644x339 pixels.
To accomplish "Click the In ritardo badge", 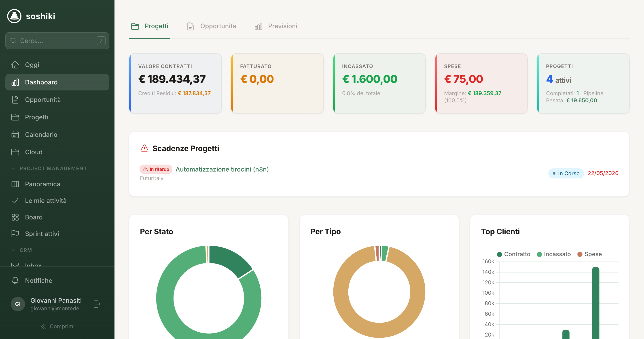I will [156, 169].
